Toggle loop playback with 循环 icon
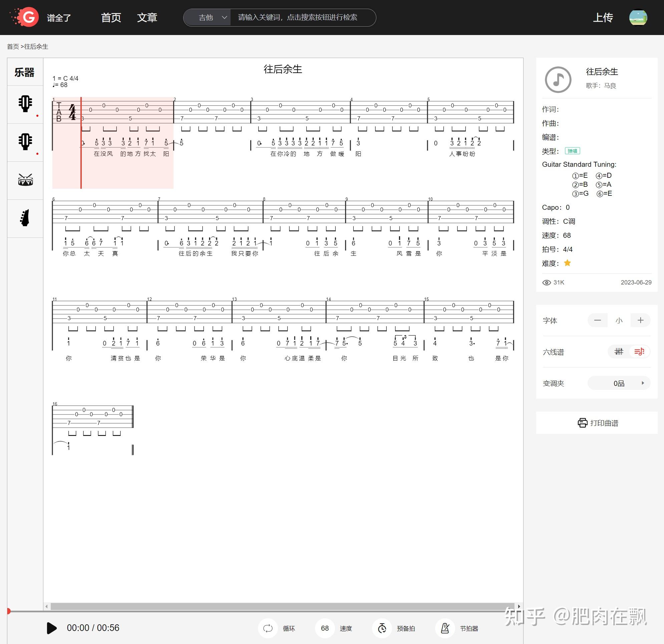Screen dimensions: 664x644 (x=268, y=628)
